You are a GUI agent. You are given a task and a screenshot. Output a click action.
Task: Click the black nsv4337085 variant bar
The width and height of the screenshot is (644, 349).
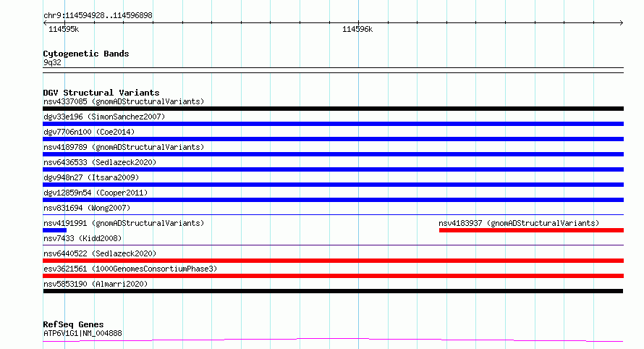(x=333, y=109)
